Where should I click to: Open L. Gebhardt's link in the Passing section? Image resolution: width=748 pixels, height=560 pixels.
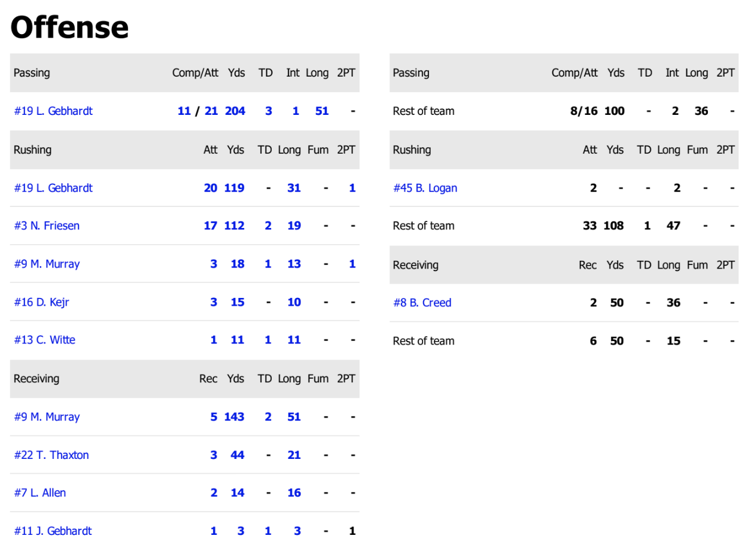coord(53,111)
